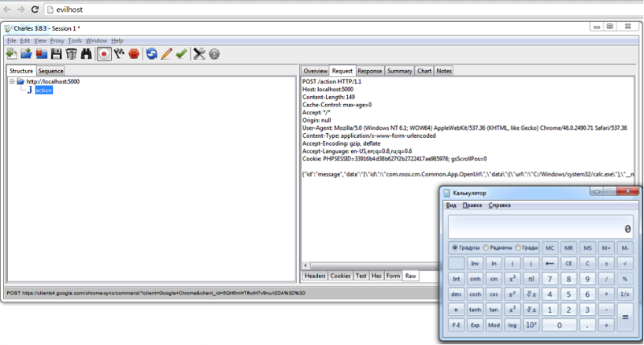Click the equals button in Calculator

coord(625,317)
